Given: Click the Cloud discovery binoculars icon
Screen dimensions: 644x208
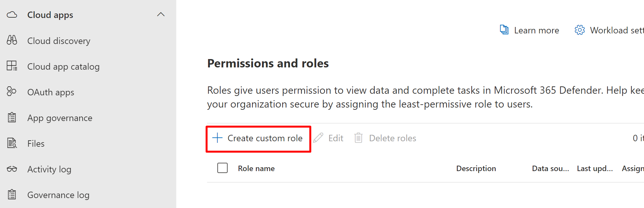Looking at the screenshot, I should click(x=12, y=40).
